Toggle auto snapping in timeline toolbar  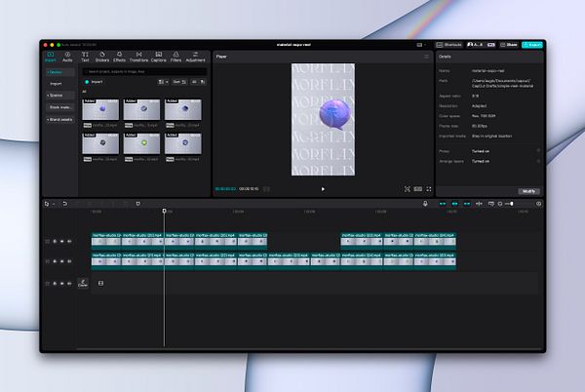454,204
